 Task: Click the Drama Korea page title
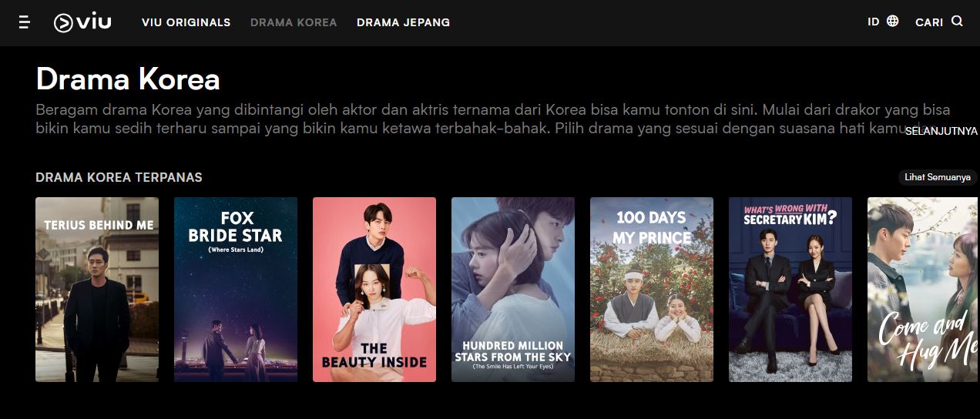[x=128, y=79]
